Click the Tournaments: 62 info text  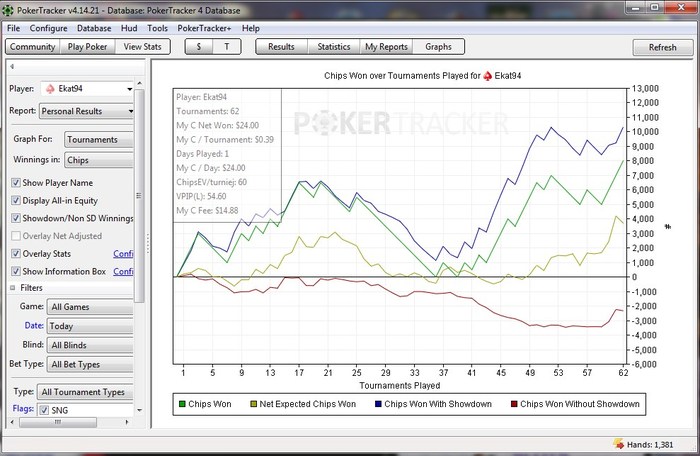(x=208, y=111)
